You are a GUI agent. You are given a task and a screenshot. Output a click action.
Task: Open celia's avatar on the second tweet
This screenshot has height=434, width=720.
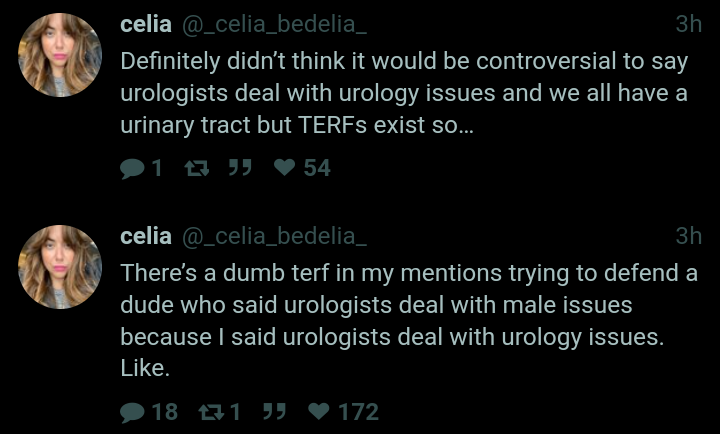click(x=60, y=265)
